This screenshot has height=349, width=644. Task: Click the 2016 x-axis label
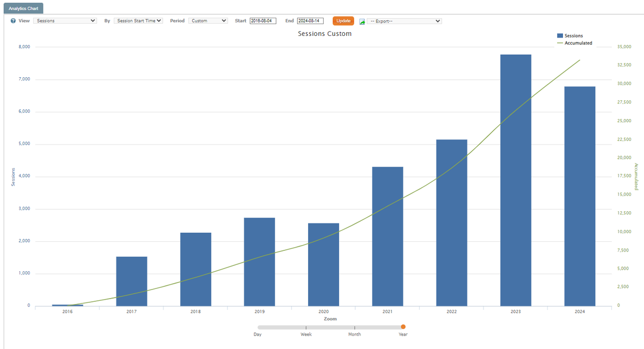coord(68,312)
